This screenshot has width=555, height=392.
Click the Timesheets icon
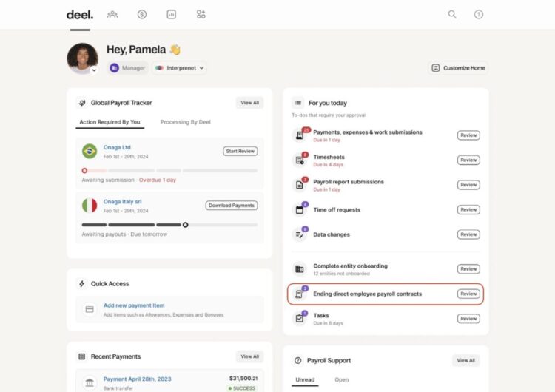point(300,160)
